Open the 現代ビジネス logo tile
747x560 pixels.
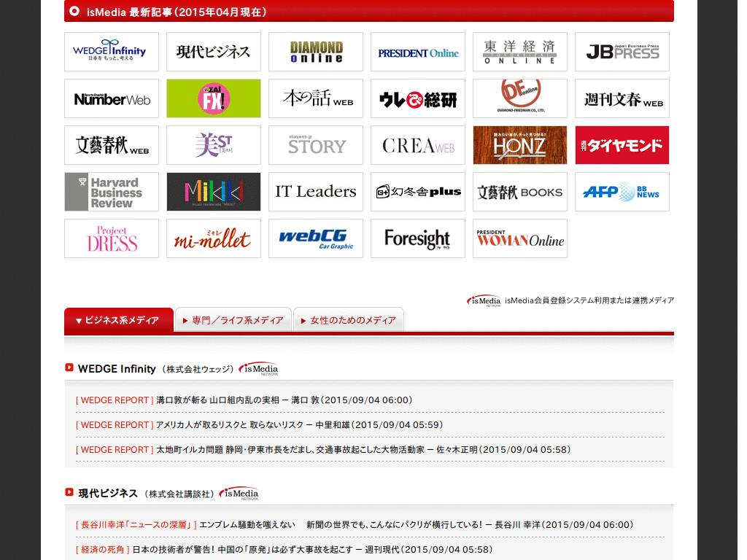coord(214,52)
